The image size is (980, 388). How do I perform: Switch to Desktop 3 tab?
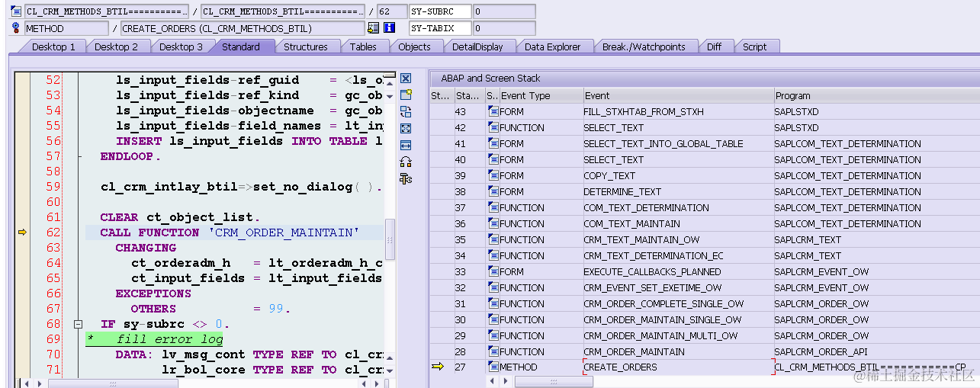182,46
